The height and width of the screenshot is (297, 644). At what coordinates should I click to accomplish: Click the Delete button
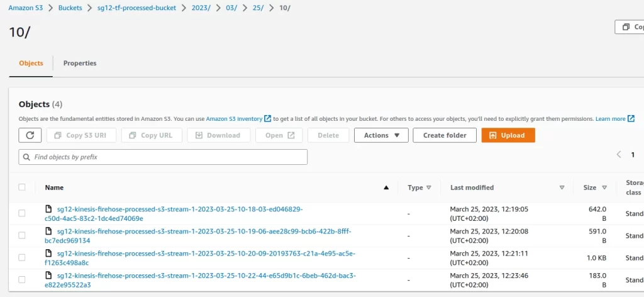[328, 135]
